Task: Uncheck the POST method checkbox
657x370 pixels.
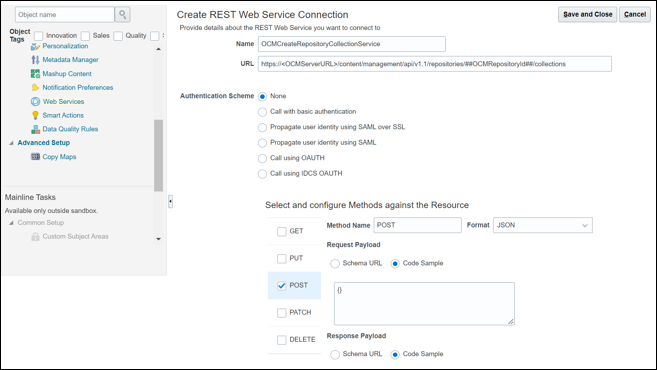Action: [282, 285]
